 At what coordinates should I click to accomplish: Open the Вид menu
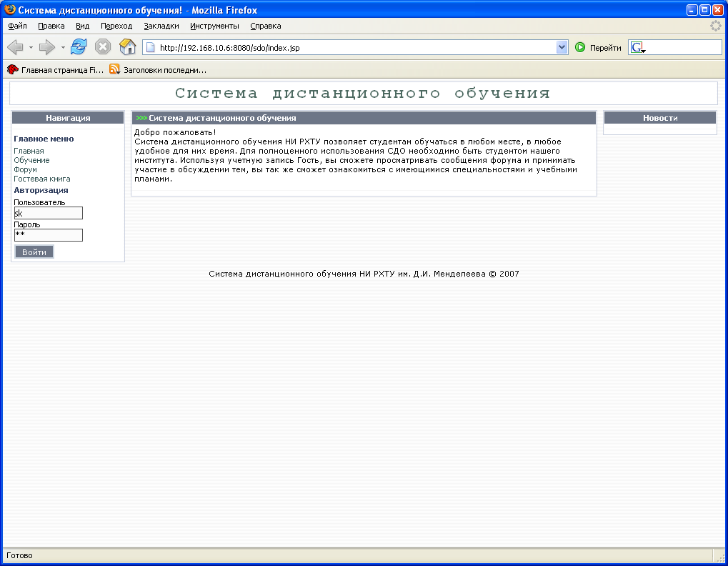point(83,26)
